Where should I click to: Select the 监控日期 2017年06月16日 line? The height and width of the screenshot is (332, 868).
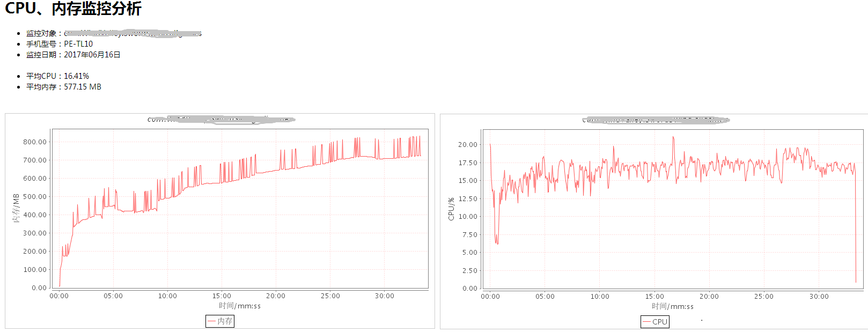pyautogui.click(x=73, y=55)
